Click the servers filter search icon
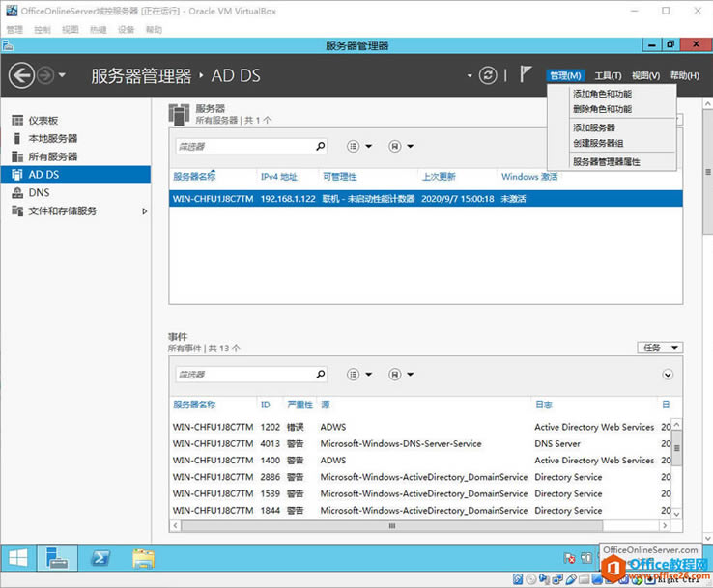The height and width of the screenshot is (588, 713). tap(321, 147)
